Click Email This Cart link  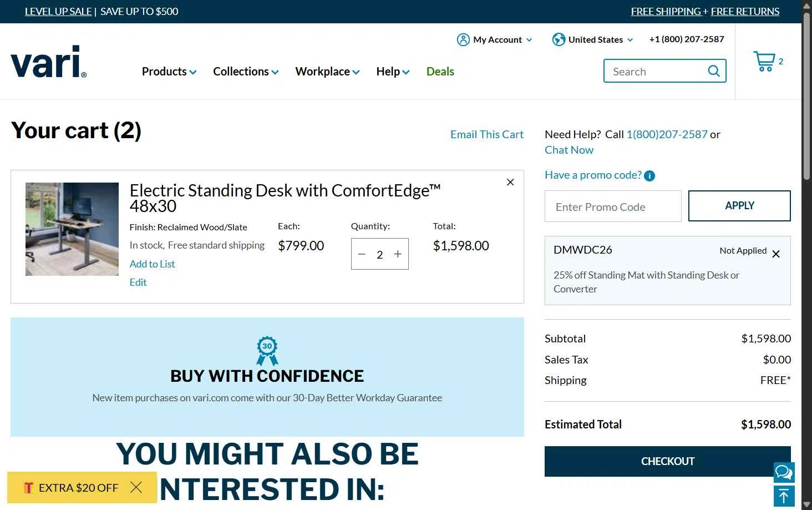(487, 134)
